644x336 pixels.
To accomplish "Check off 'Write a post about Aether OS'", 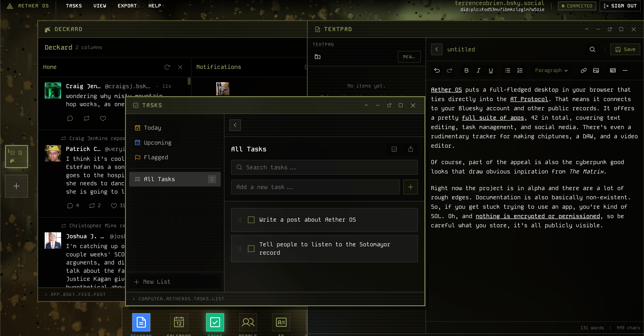I will [251, 220].
